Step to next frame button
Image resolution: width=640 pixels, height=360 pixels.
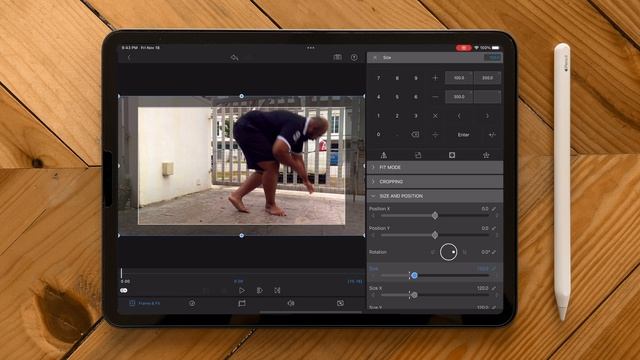coord(260,290)
